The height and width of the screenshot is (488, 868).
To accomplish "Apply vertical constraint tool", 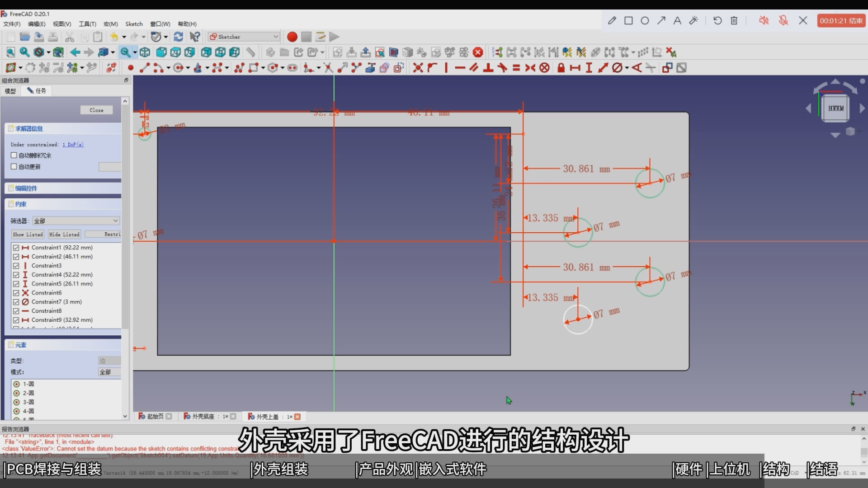I will point(446,68).
